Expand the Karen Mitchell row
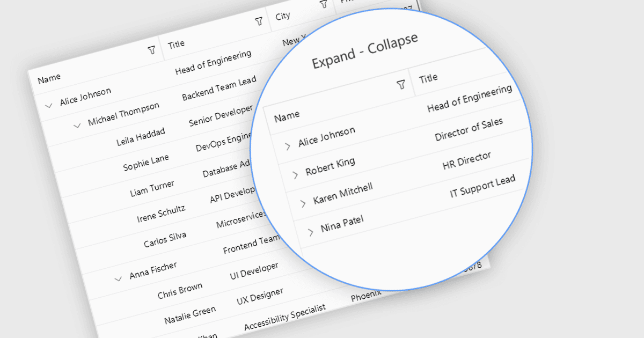 click(303, 203)
